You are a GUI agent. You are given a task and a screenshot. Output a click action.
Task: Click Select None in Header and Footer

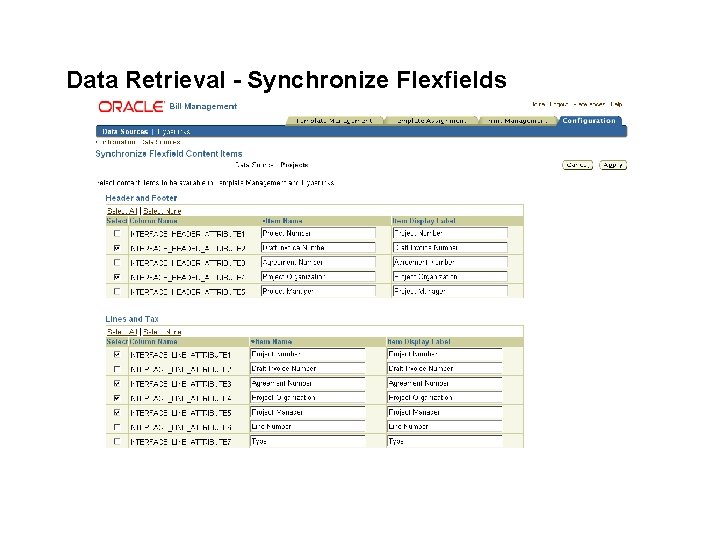(x=162, y=211)
